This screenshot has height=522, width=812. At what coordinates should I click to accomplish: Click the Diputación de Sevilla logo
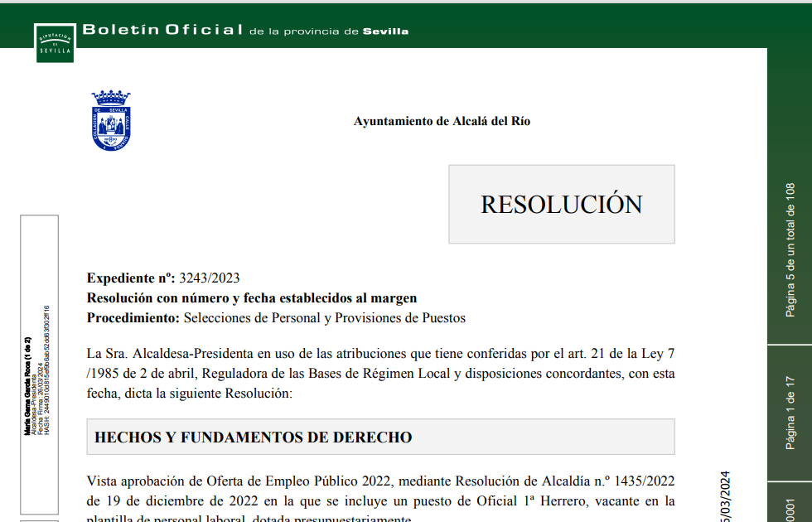pos(54,42)
